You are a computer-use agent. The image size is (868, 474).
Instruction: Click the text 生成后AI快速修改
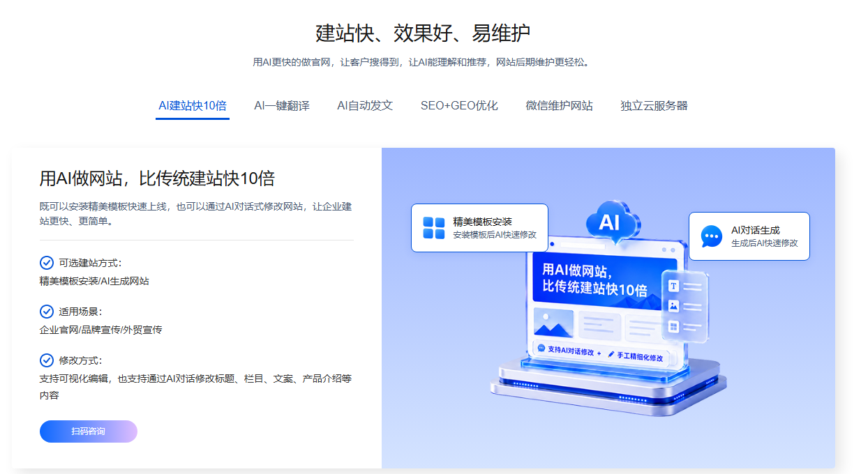pyautogui.click(x=765, y=243)
